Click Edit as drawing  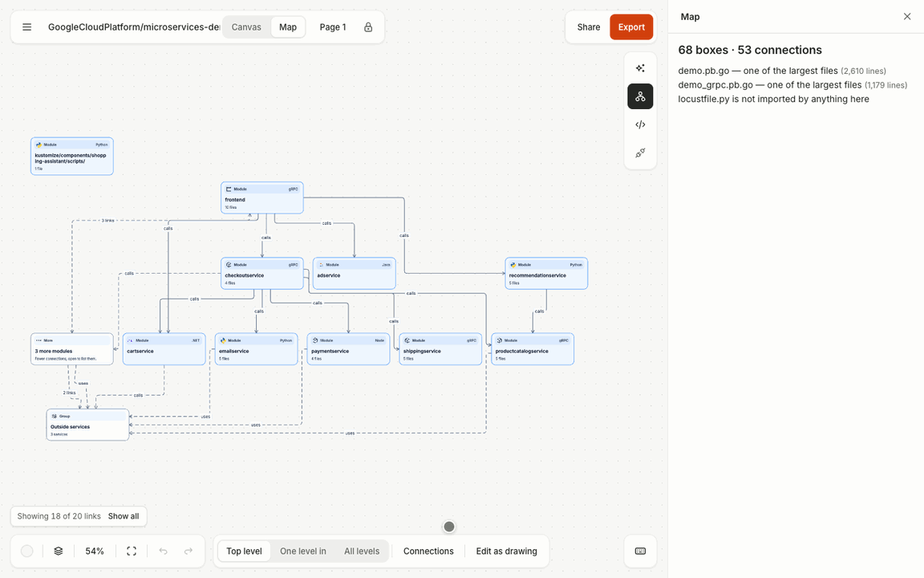pyautogui.click(x=507, y=551)
